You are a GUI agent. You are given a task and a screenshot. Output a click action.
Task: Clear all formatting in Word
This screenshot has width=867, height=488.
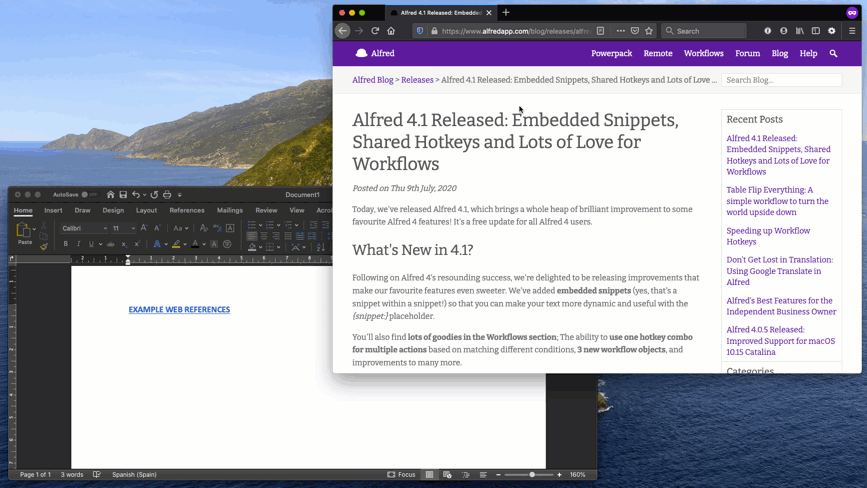[203, 228]
